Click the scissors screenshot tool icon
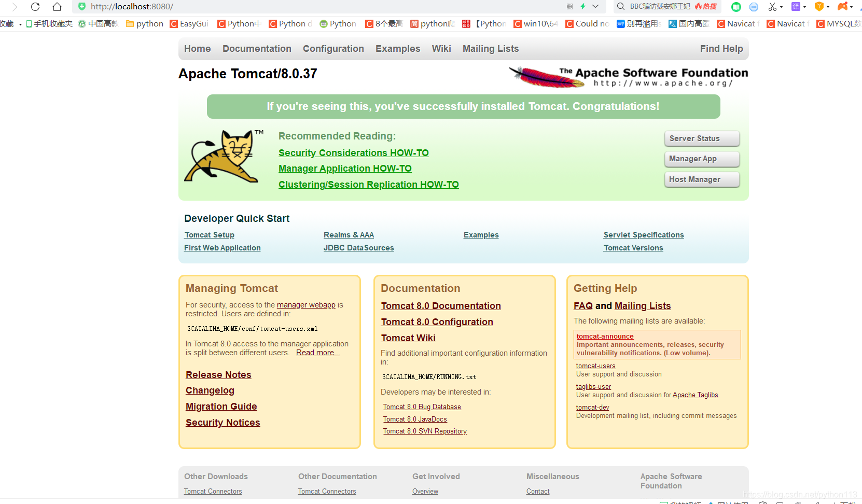862x504 pixels. click(x=773, y=7)
